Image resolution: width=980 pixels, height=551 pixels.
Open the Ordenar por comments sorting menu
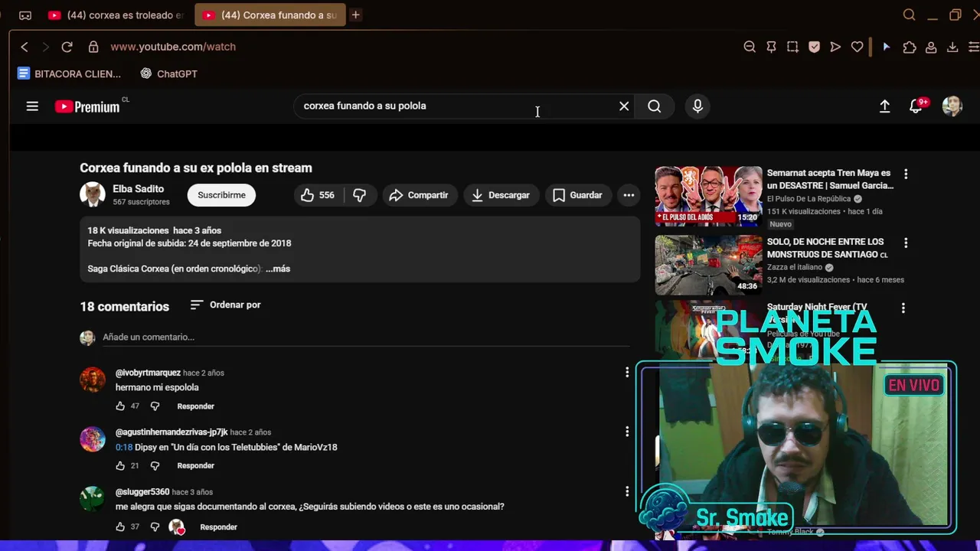pos(226,305)
